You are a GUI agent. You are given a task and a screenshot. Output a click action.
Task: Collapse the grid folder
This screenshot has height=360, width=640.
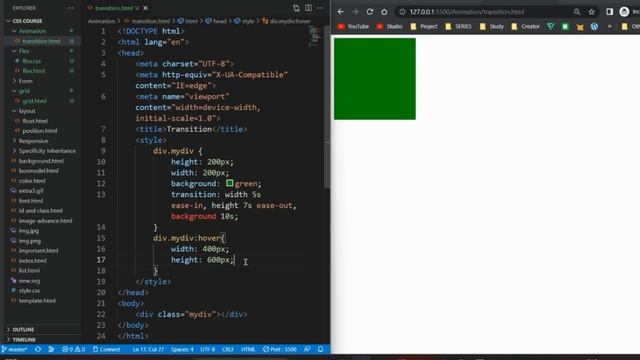24,91
